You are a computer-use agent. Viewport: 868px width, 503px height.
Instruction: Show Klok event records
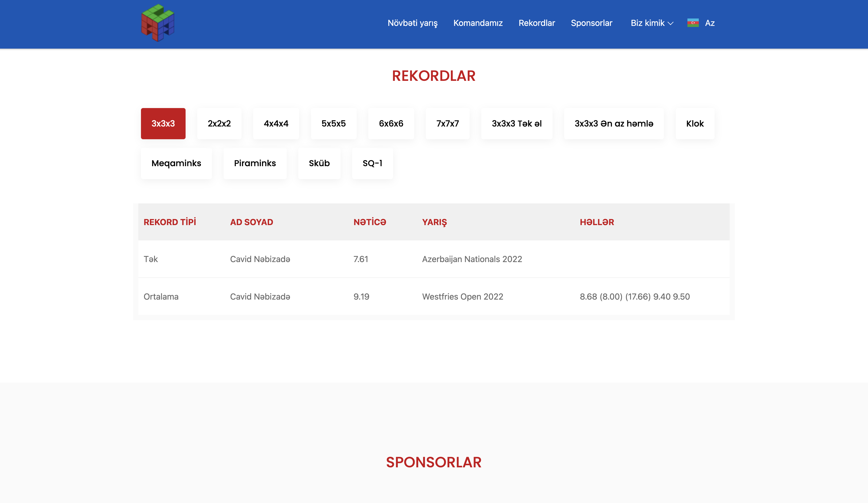pyautogui.click(x=695, y=123)
